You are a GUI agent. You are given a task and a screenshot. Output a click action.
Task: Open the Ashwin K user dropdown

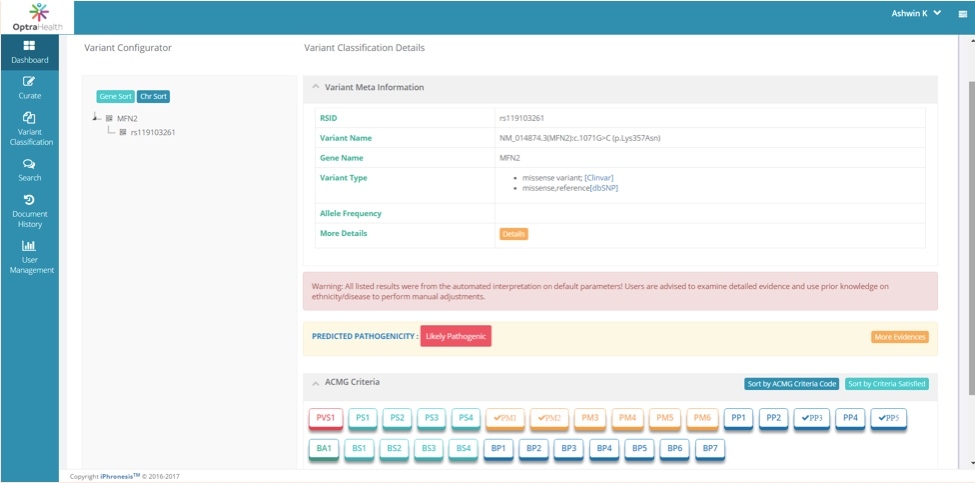[916, 14]
